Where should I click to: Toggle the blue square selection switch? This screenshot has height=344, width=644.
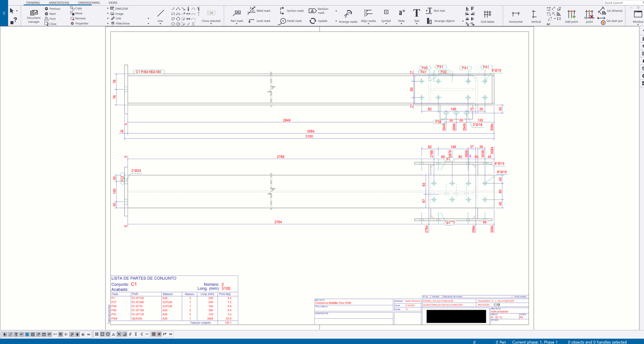point(27,334)
